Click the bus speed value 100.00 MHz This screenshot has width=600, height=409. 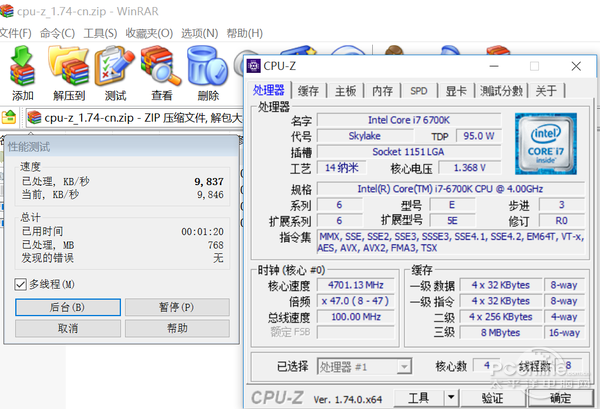pyautogui.click(x=356, y=317)
